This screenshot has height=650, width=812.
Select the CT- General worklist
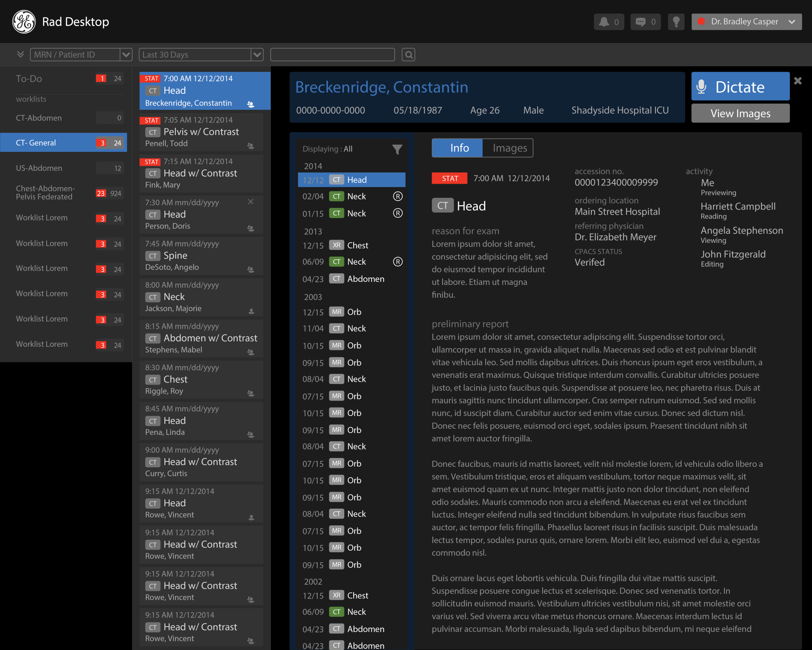pos(64,142)
